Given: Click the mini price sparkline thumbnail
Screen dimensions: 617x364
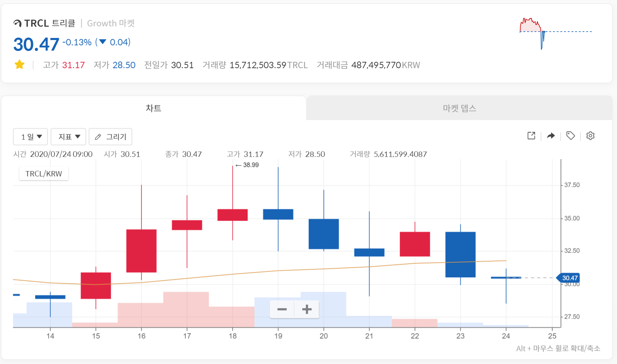Looking at the screenshot, I should coord(556,33).
